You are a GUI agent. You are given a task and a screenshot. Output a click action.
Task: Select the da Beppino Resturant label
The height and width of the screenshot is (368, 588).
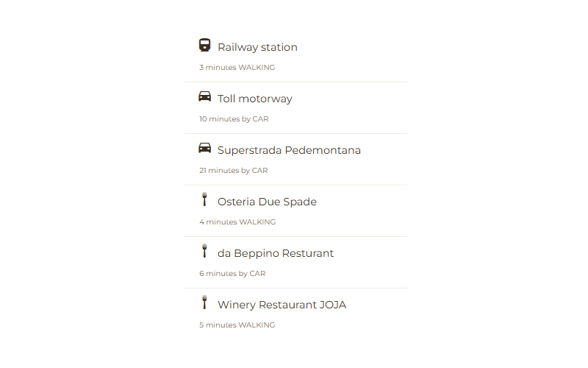276,253
